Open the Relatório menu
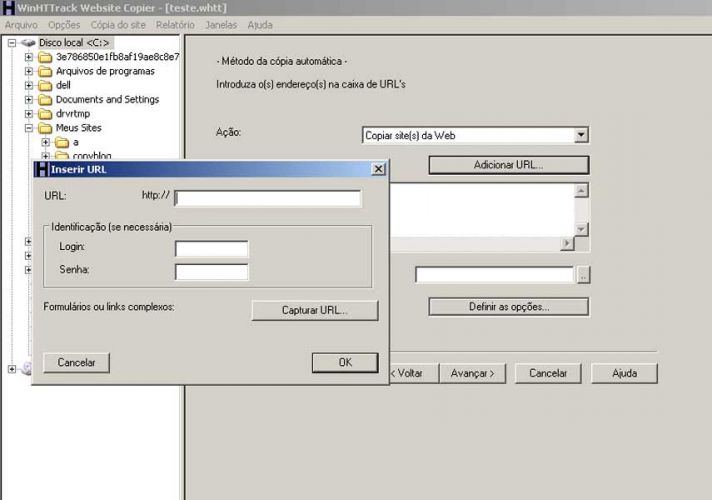The height and width of the screenshot is (500, 712). (175, 25)
